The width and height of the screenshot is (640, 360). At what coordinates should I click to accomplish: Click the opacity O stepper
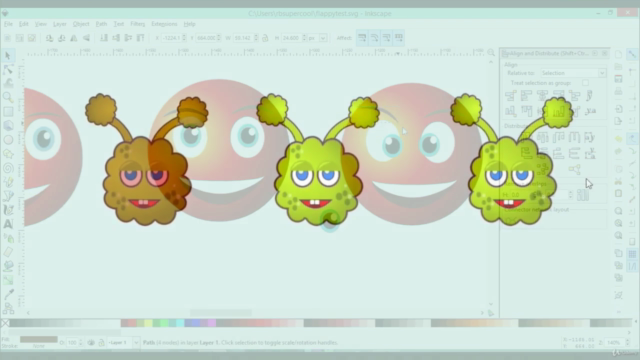point(80,342)
